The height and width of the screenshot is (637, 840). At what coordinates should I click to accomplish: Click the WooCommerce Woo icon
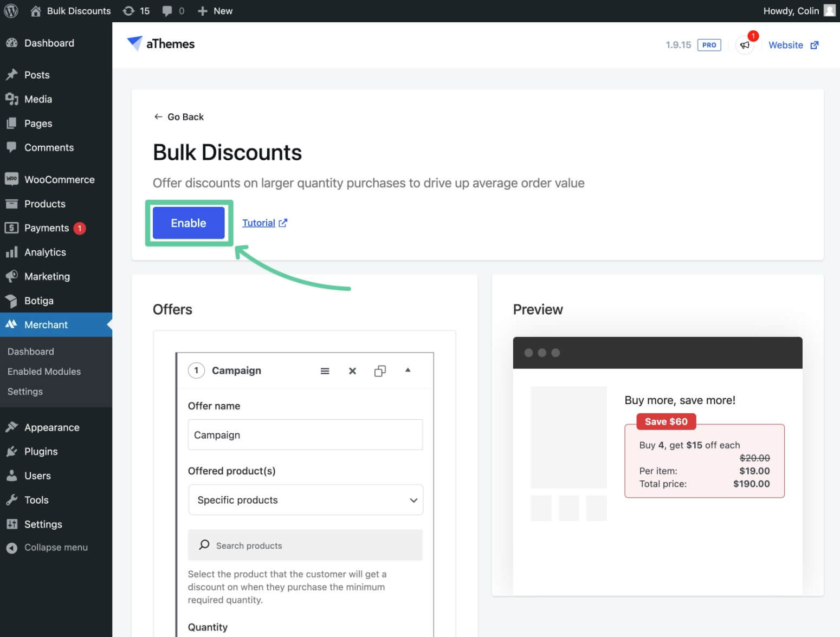point(11,179)
